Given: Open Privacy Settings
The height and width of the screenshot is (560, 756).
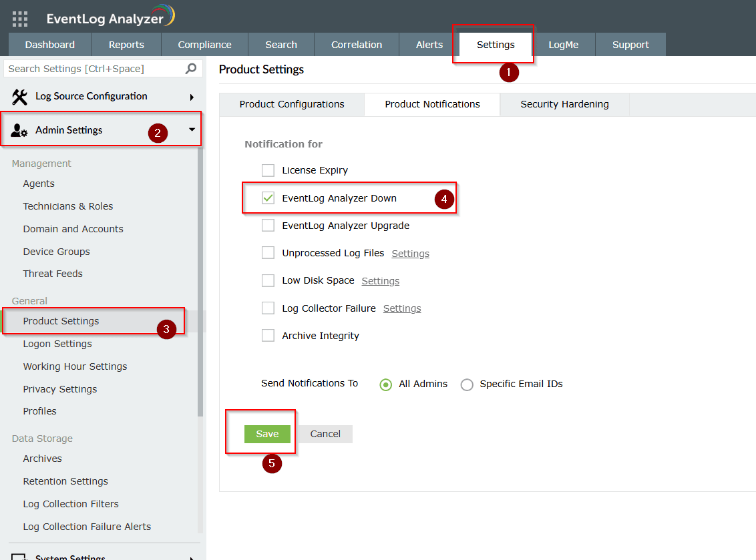Looking at the screenshot, I should [x=60, y=389].
